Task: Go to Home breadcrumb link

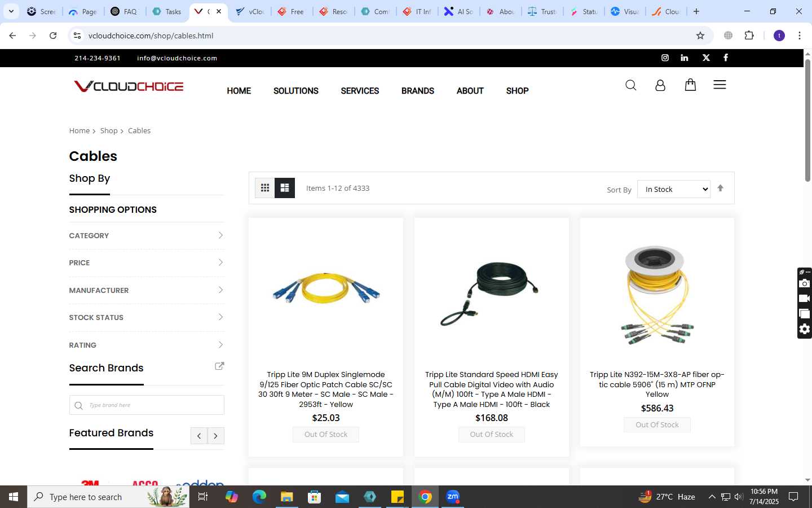Action: [x=80, y=130]
